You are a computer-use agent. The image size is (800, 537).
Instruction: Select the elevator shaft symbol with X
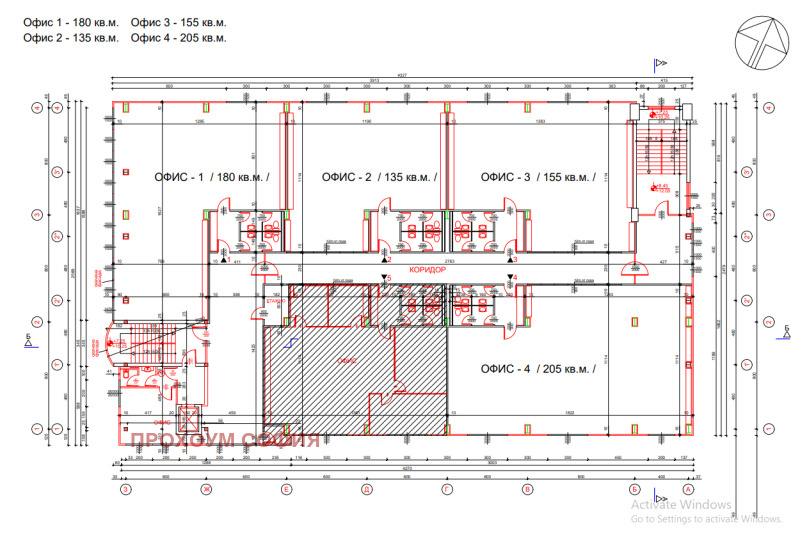(x=190, y=418)
